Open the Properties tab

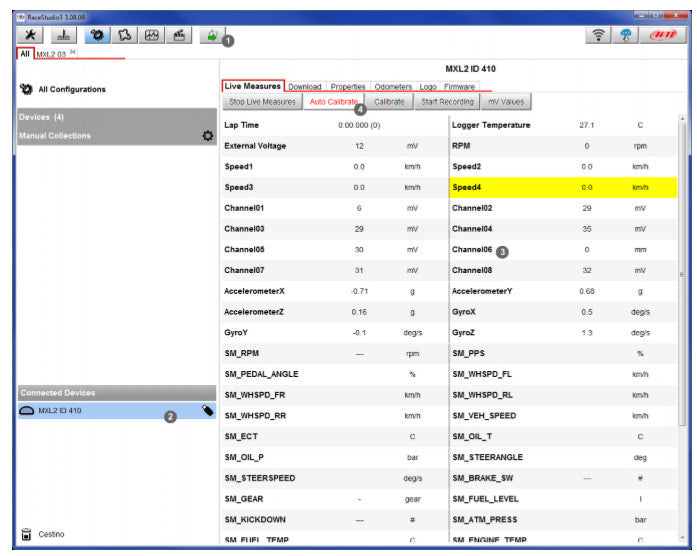(348, 87)
